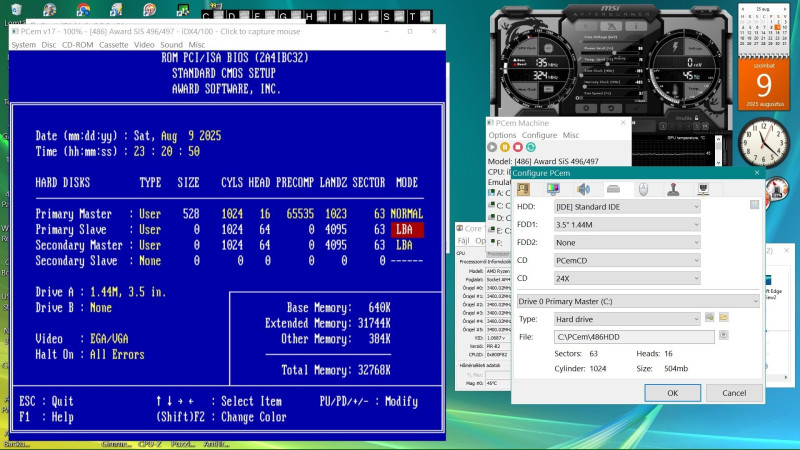Open the Video menu in PCem window
800x450 pixels.
tap(144, 45)
